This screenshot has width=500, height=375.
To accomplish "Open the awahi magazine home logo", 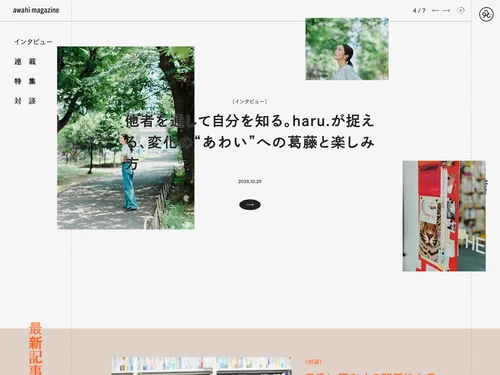I will click(x=36, y=10).
